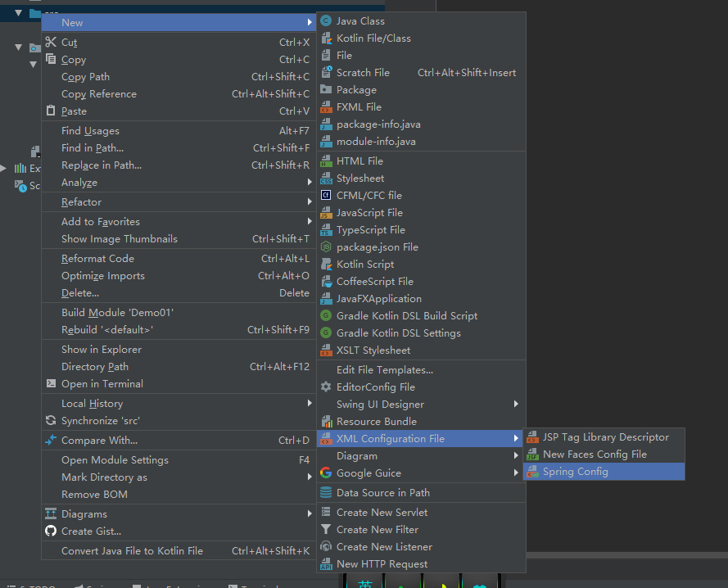Click the Create New Listener icon
This screenshot has width=728, height=588.
327,546
